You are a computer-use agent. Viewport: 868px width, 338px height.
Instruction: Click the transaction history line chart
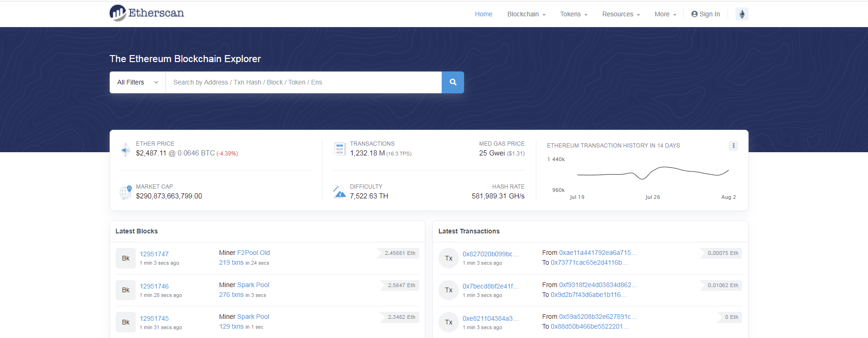pos(653,173)
